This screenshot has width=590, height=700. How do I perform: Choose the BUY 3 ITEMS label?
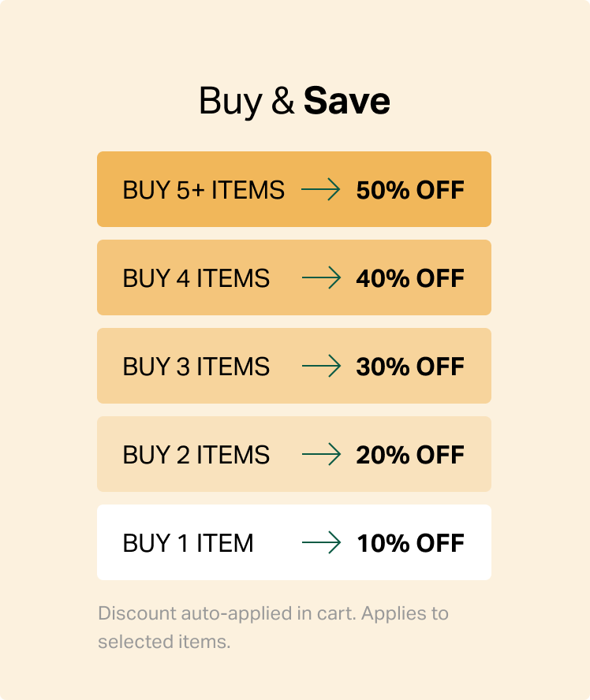(x=196, y=367)
